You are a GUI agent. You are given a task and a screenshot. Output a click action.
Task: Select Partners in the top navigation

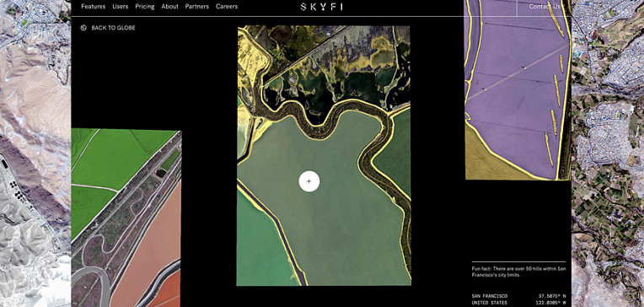197,7
